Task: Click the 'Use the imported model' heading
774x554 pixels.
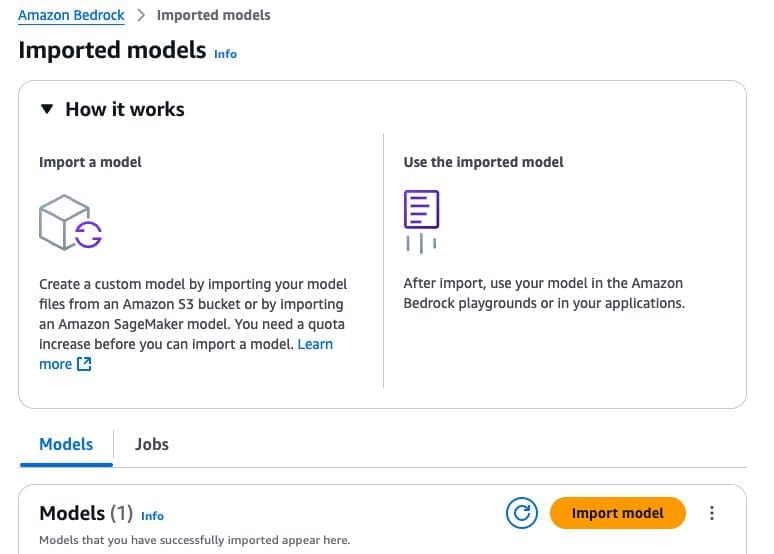Action: tap(483, 162)
